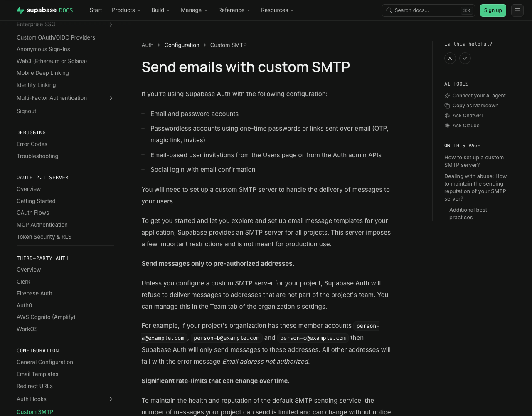Open Web3 (Ethereum or Solana) page
This screenshot has height=416, width=532.
click(x=52, y=61)
